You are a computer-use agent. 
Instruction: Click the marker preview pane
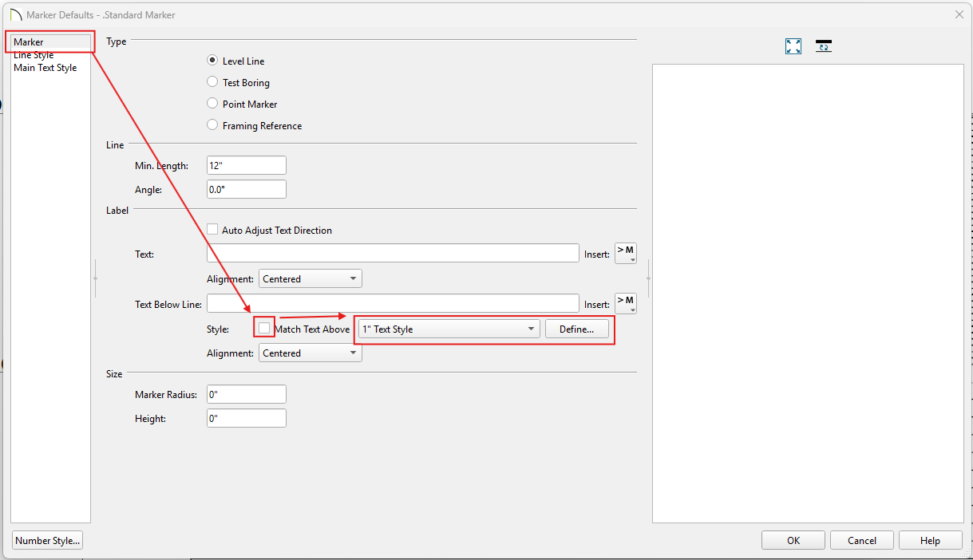tap(808, 294)
